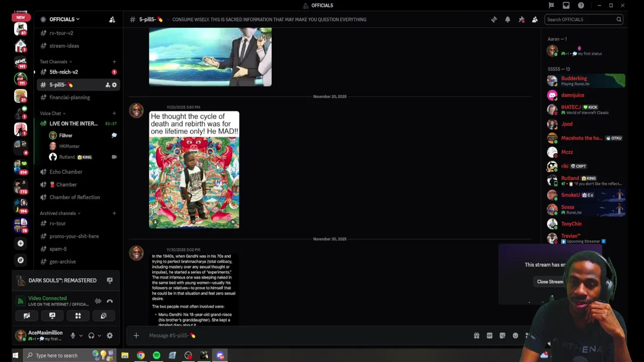Open attachment plus button in message bar
The image size is (644, 362).
tap(136, 335)
